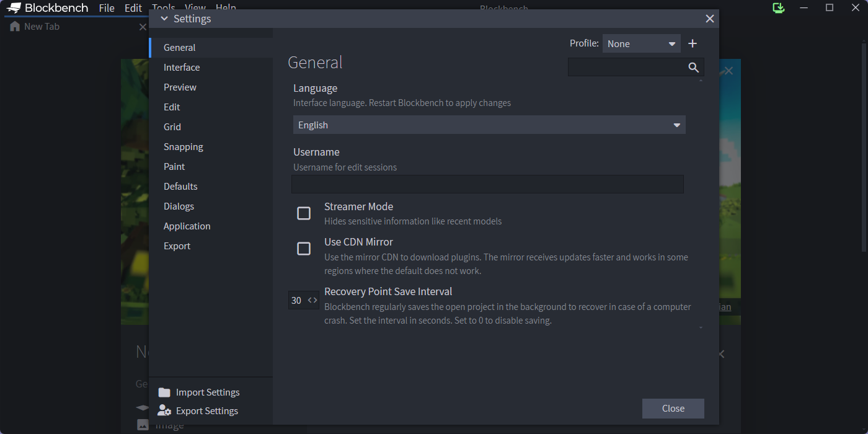Viewport: 868px width, 434px height.
Task: Click the Export Settings icon
Action: pyautogui.click(x=164, y=410)
